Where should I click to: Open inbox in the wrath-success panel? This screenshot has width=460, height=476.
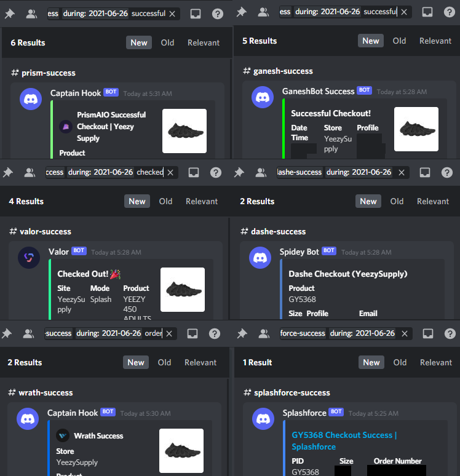tap(192, 333)
